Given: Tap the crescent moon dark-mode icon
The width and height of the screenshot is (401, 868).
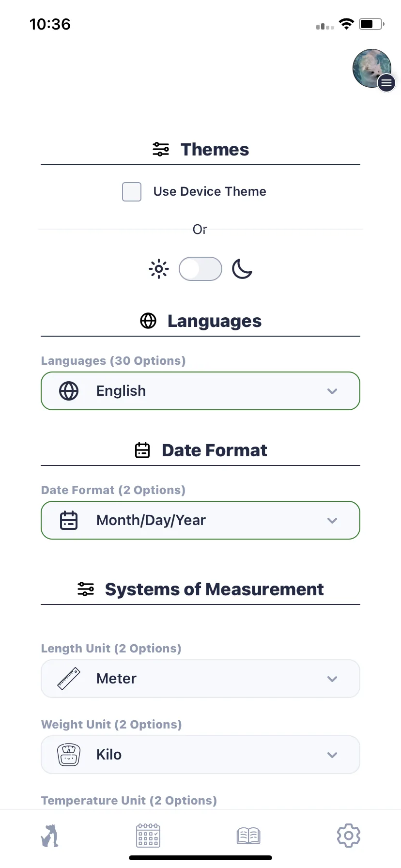Looking at the screenshot, I should 242,269.
